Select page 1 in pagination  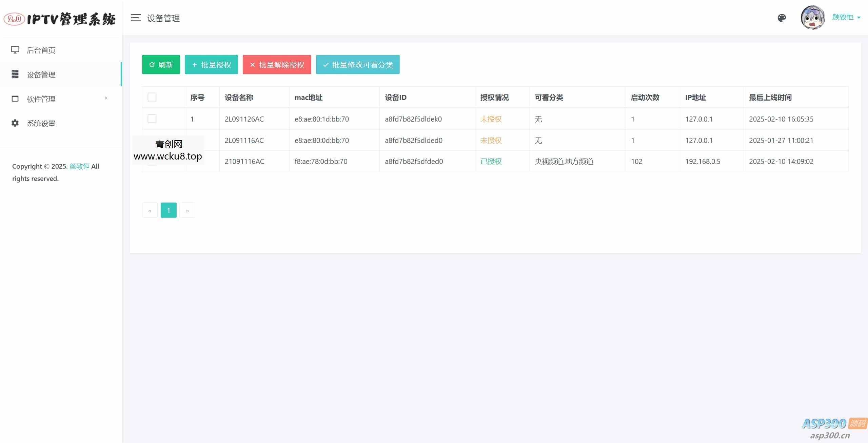(169, 210)
